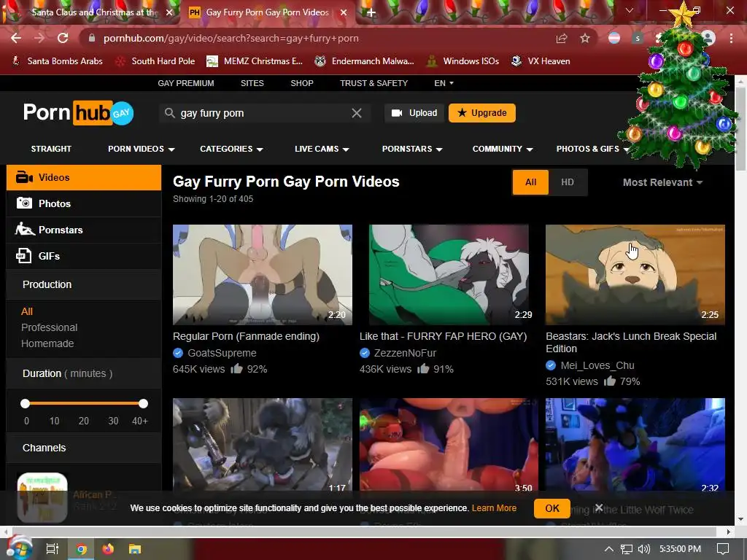Image resolution: width=747 pixels, height=560 pixels.
Task: Open Gay Premium in the top bar
Action: pos(186,83)
